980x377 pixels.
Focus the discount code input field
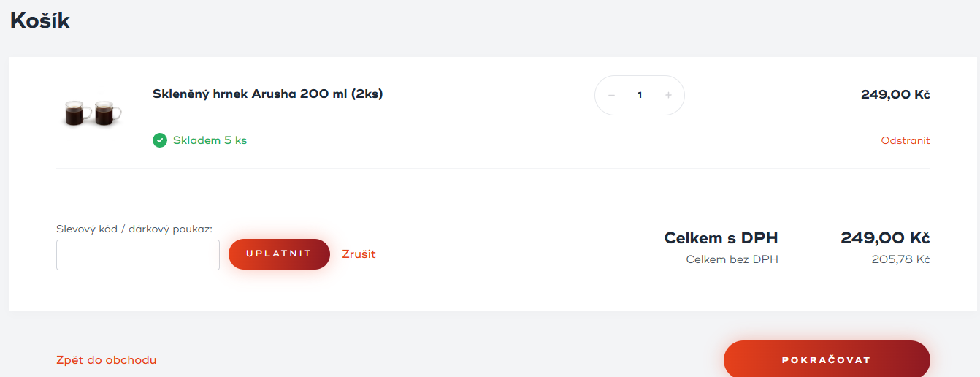pyautogui.click(x=138, y=255)
